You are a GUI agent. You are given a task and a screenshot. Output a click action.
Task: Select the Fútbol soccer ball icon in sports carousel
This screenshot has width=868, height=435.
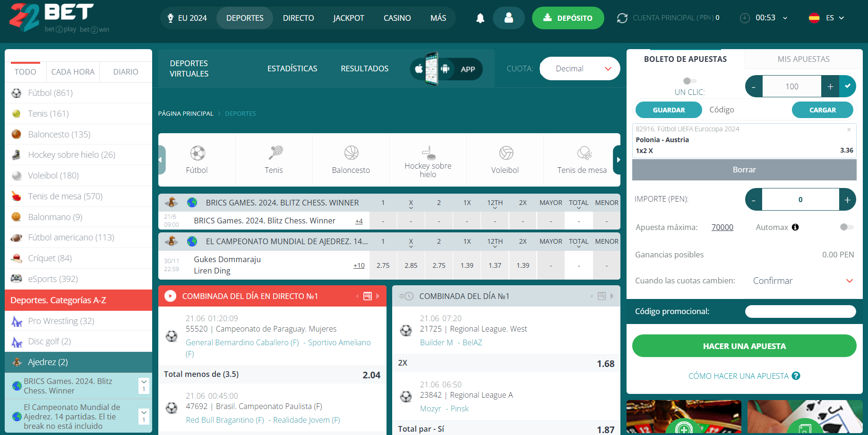pos(197,153)
